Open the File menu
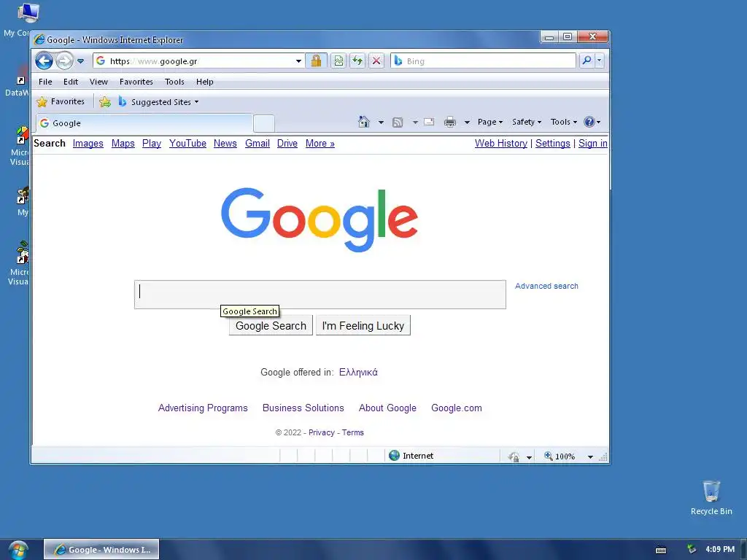Viewport: 747px width, 560px height. pyautogui.click(x=45, y=82)
